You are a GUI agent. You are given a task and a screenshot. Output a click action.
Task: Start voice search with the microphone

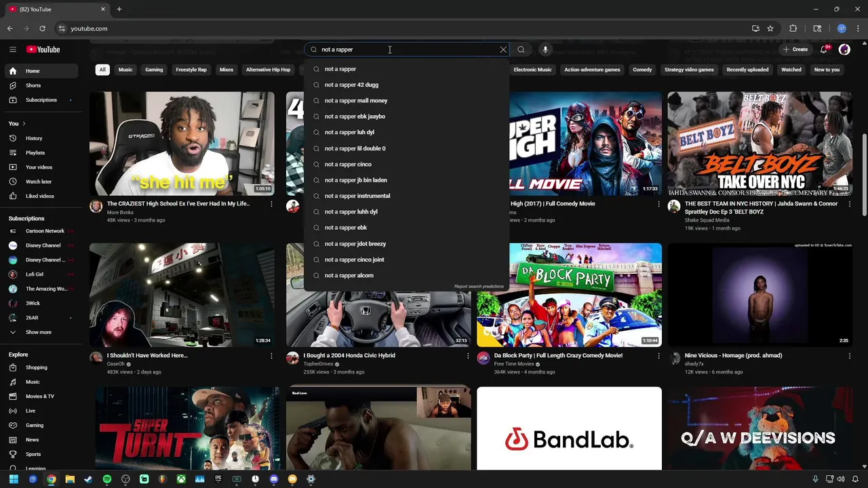pyautogui.click(x=545, y=49)
